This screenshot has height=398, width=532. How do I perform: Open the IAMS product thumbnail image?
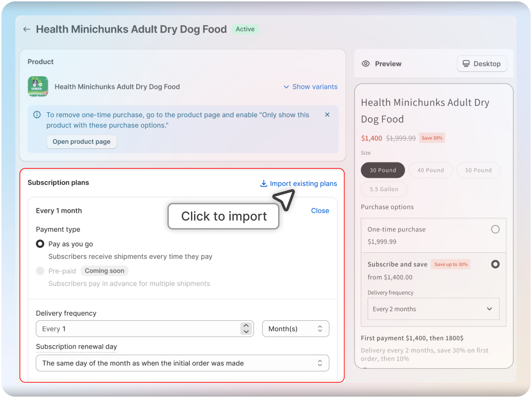[x=38, y=86]
